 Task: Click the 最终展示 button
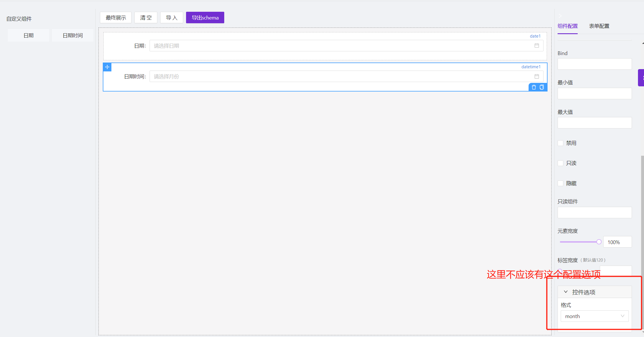[x=116, y=18]
